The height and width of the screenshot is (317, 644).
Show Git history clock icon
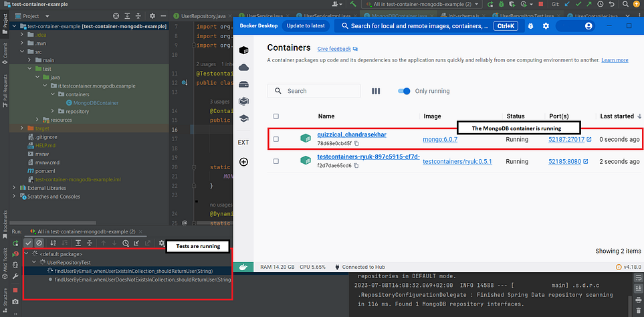coord(601,4)
